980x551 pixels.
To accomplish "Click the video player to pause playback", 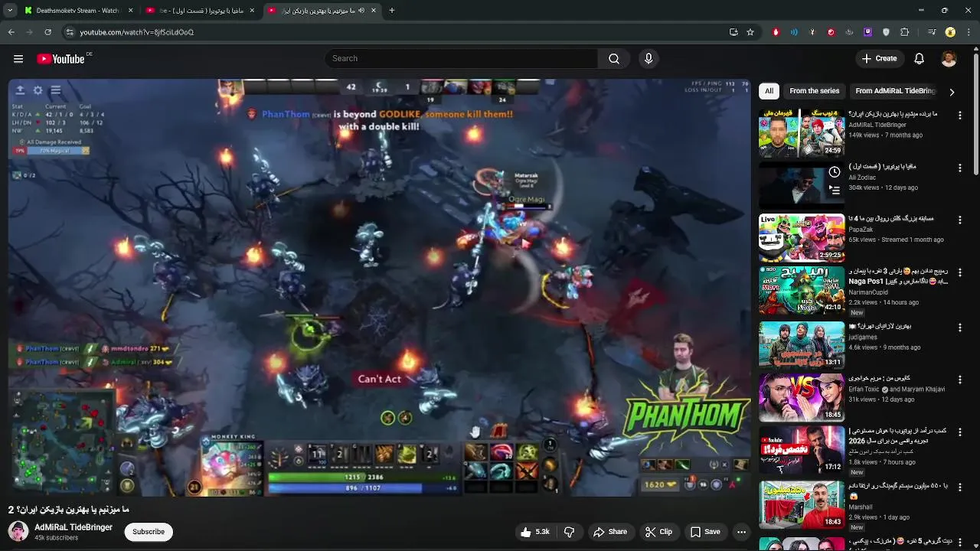I will [x=380, y=288].
